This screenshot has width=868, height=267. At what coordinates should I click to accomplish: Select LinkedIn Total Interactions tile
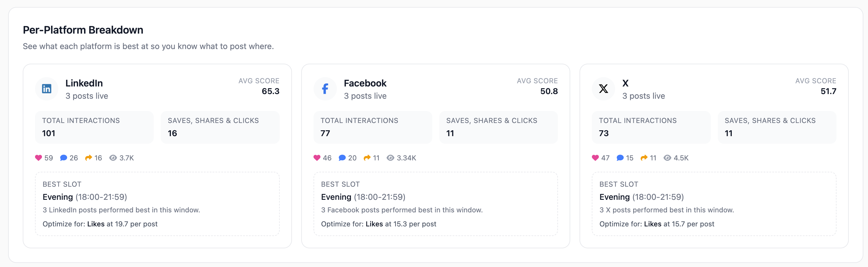94,127
